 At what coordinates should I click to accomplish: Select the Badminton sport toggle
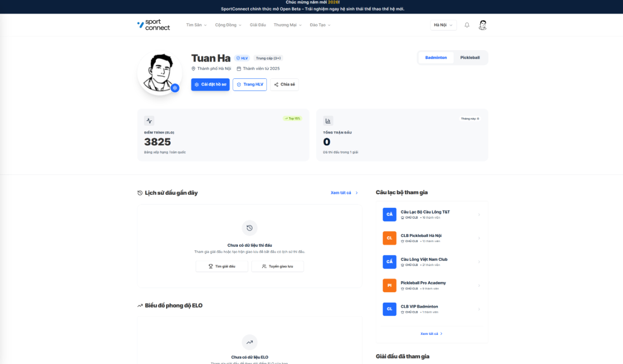click(436, 58)
